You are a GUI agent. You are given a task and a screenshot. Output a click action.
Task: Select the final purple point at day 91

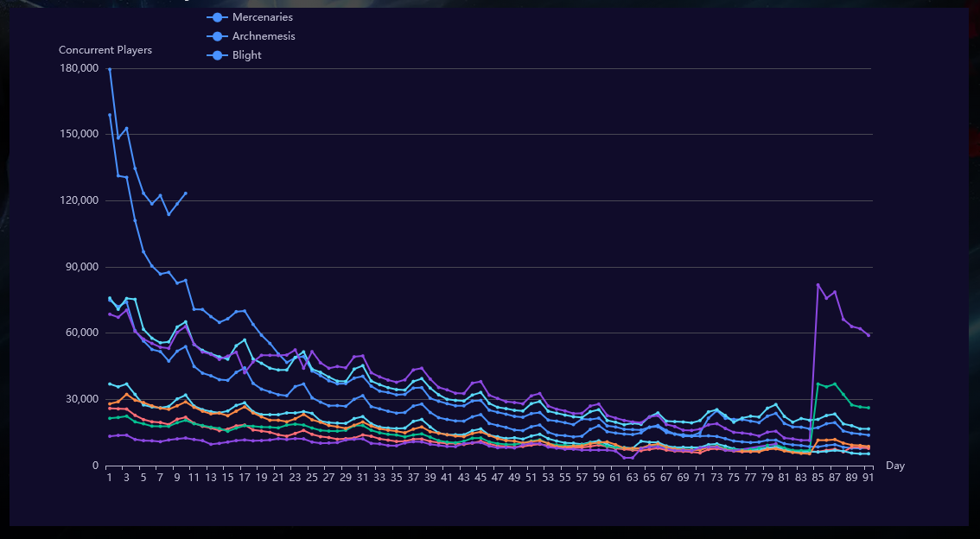click(869, 335)
